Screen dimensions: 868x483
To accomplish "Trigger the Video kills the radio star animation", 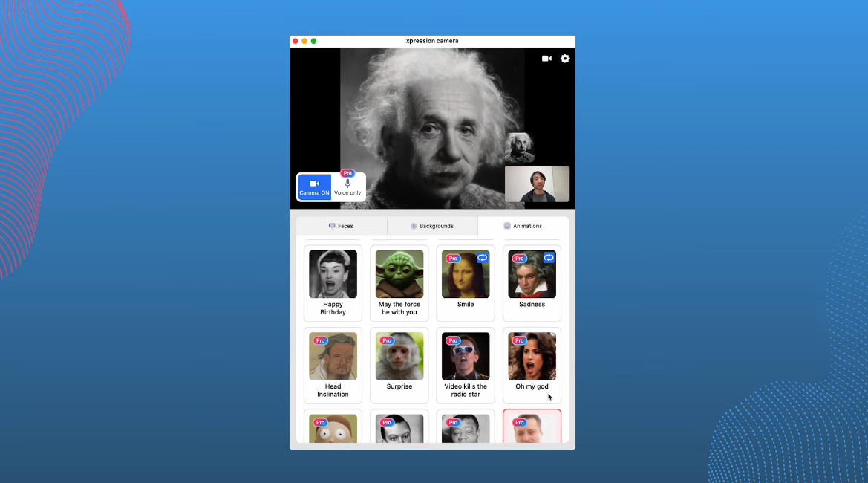I will pos(465,357).
